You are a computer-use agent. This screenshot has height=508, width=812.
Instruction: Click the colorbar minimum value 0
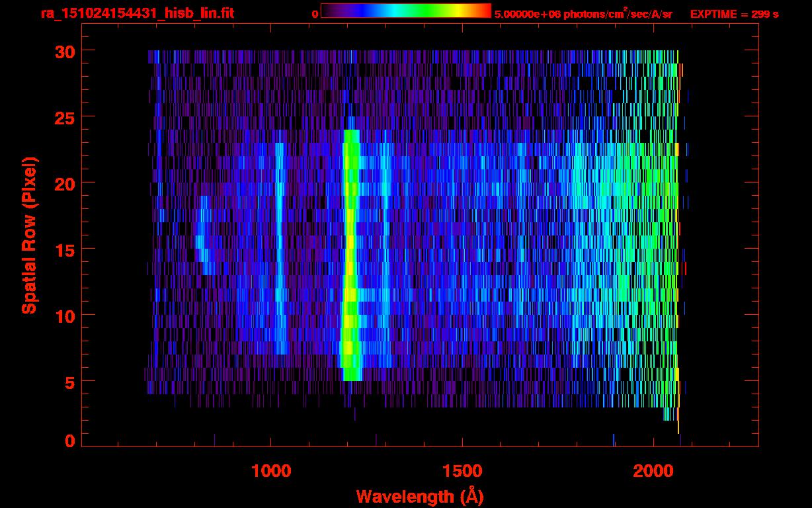[315, 14]
